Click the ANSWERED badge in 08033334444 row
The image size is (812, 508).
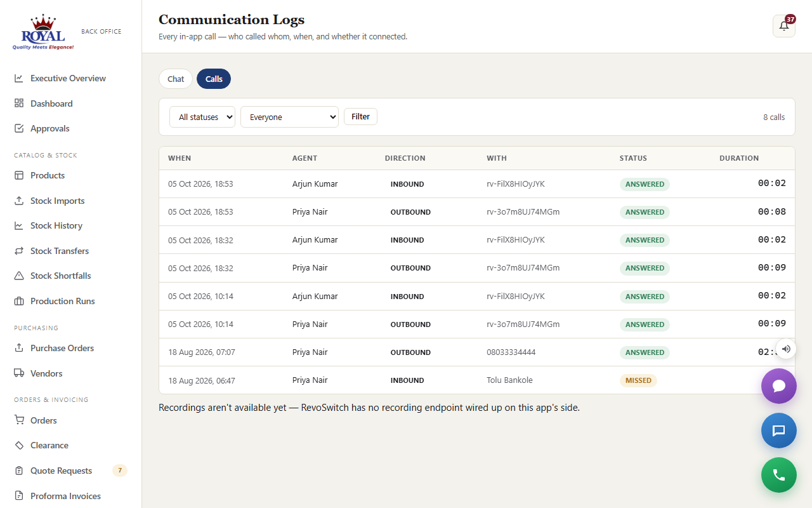(x=645, y=352)
